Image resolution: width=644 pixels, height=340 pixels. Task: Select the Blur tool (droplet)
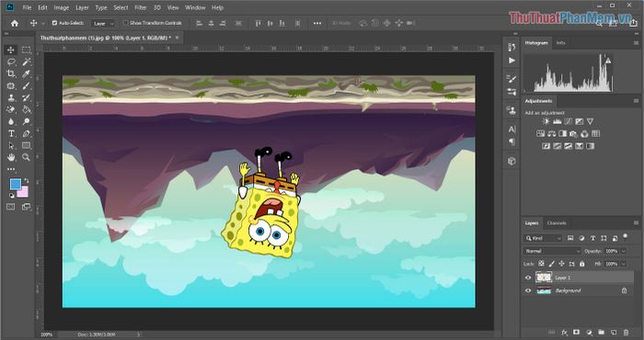11,121
